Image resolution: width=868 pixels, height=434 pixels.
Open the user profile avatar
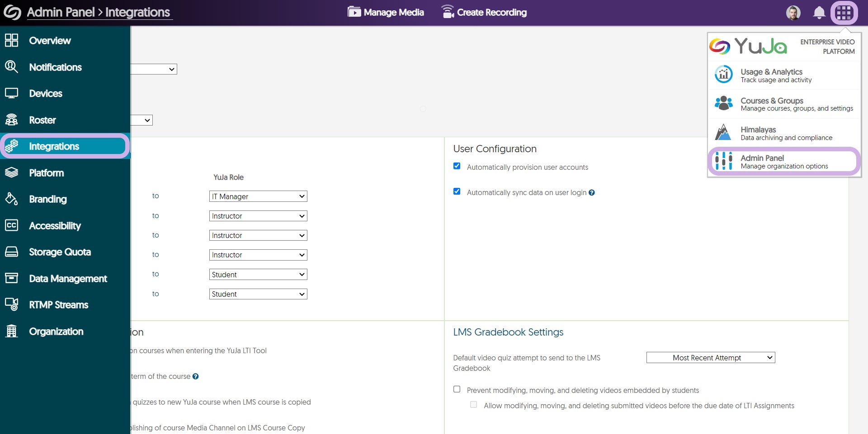[x=793, y=13]
